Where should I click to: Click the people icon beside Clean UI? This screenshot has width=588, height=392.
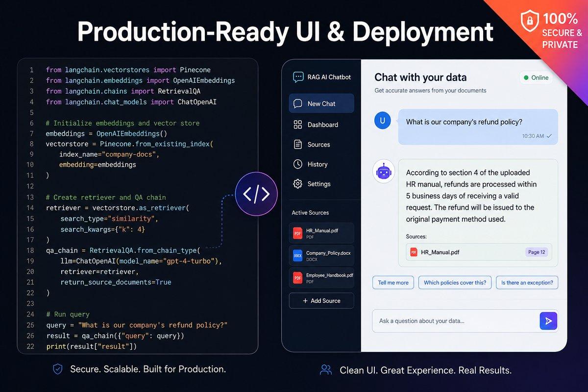(x=326, y=369)
